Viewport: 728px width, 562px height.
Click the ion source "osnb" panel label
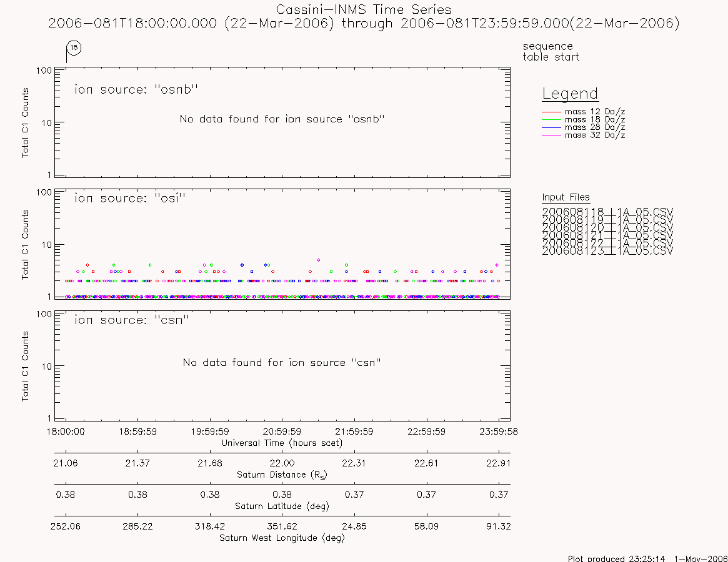click(x=136, y=89)
